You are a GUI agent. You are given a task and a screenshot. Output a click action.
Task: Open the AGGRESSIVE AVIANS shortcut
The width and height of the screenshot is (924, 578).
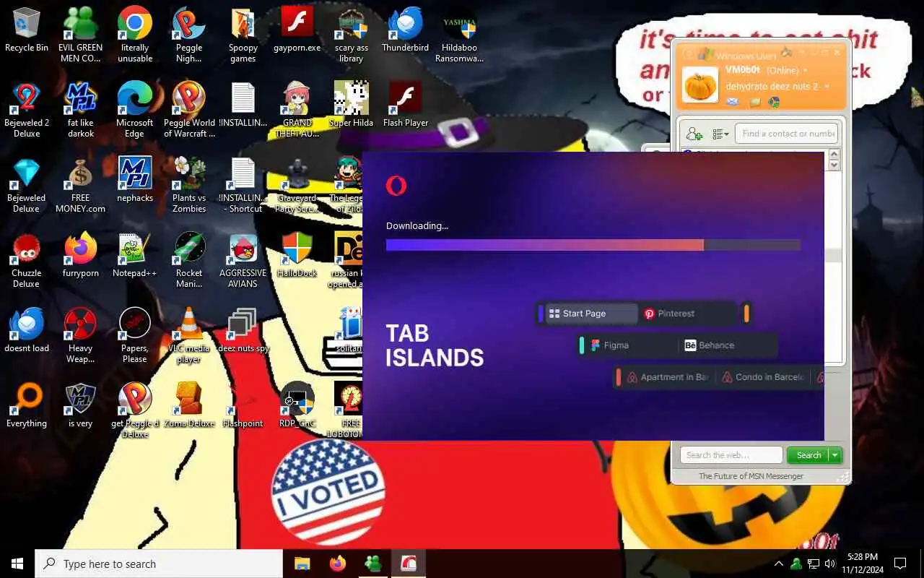coord(243,260)
